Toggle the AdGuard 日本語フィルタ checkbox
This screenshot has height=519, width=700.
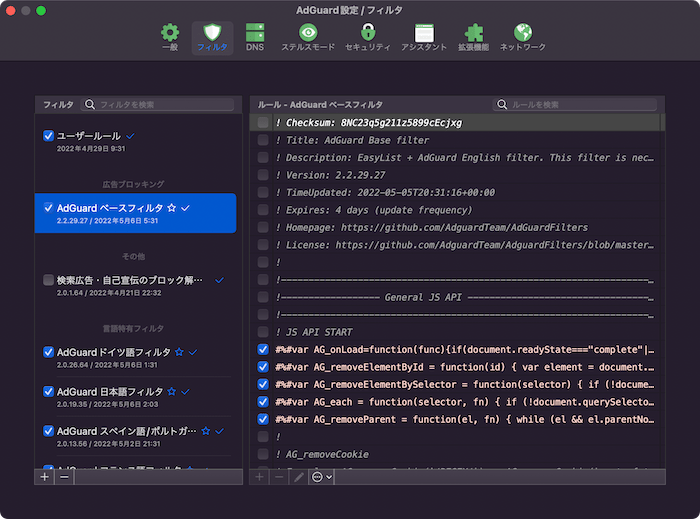tap(48, 392)
